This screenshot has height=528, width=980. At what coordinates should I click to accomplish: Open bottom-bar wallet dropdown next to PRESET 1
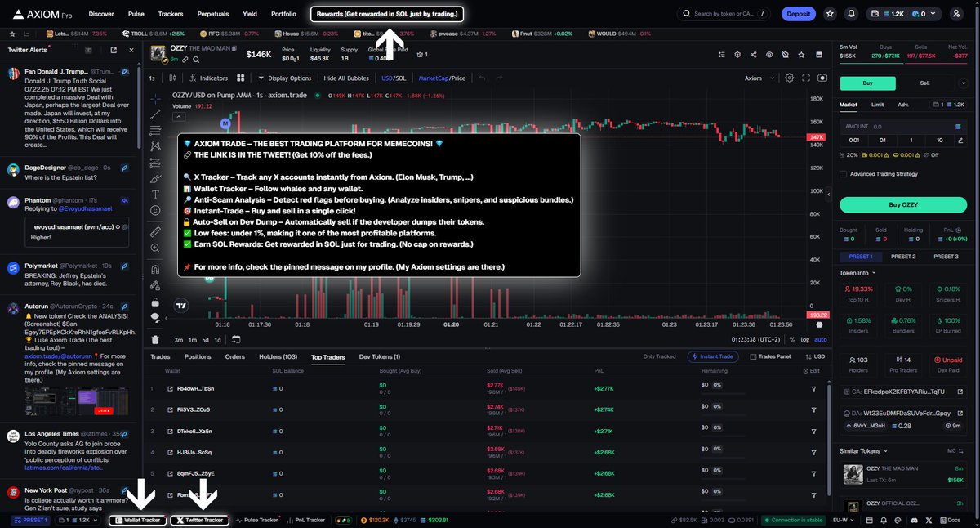click(78, 520)
